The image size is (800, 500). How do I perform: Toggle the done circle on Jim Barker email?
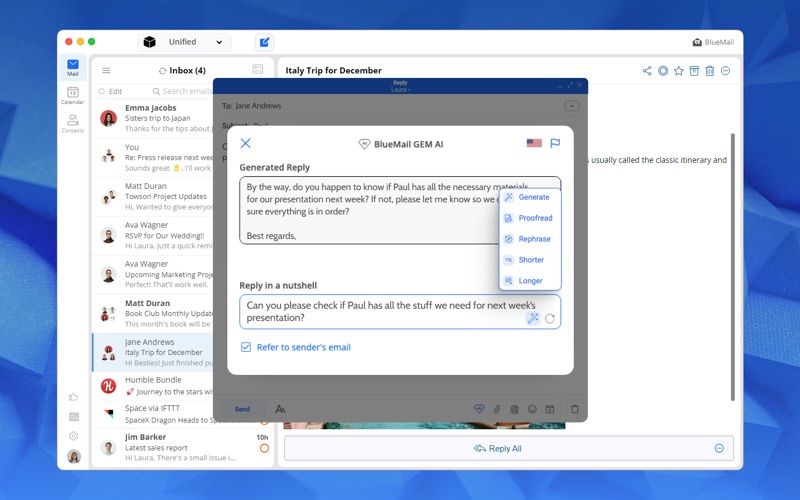[264, 448]
